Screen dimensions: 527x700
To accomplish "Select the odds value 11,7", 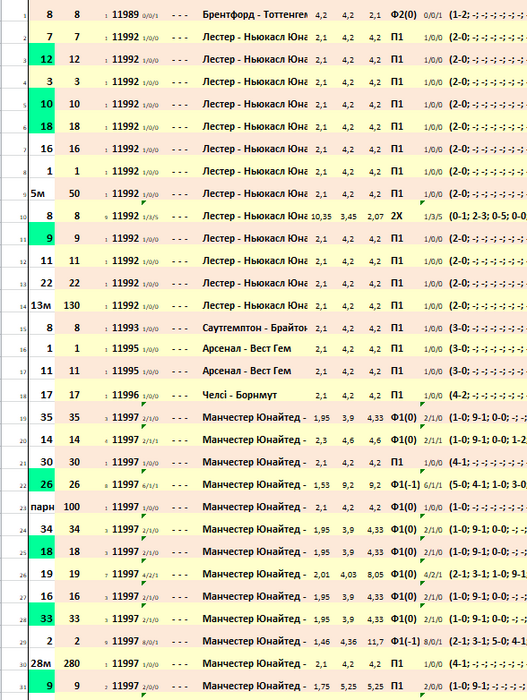I will click(x=376, y=642).
